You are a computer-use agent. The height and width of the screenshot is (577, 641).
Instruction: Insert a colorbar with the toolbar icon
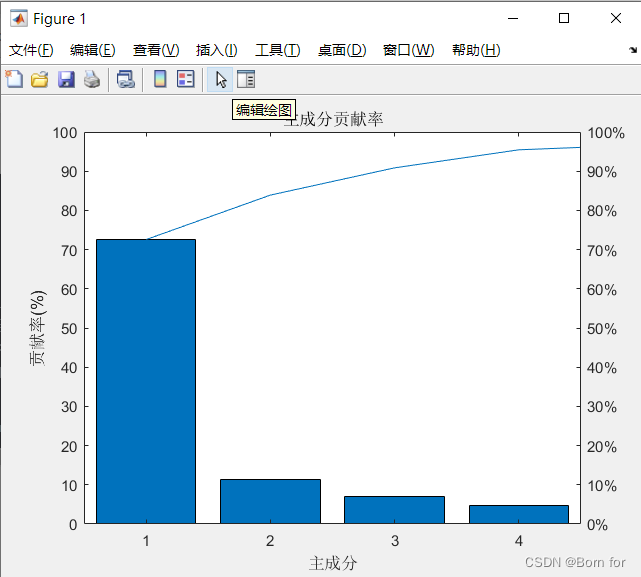pos(160,79)
